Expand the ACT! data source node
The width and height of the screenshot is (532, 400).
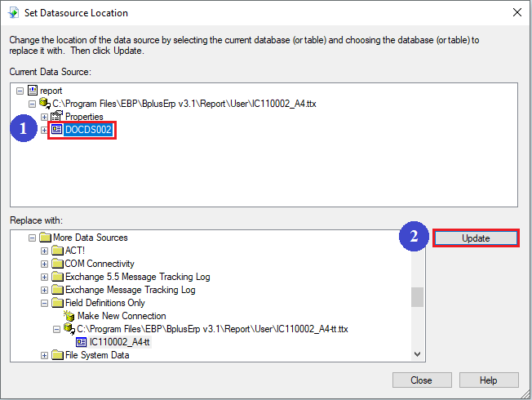tap(45, 251)
